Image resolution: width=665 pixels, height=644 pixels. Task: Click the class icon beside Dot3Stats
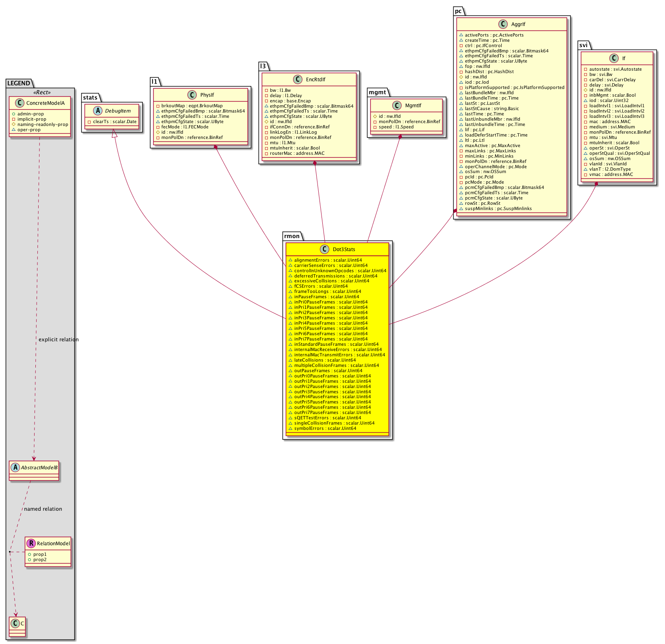pyautogui.click(x=325, y=249)
